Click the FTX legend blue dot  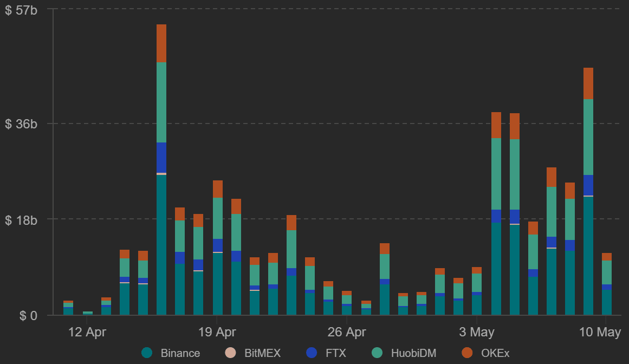pos(312,353)
